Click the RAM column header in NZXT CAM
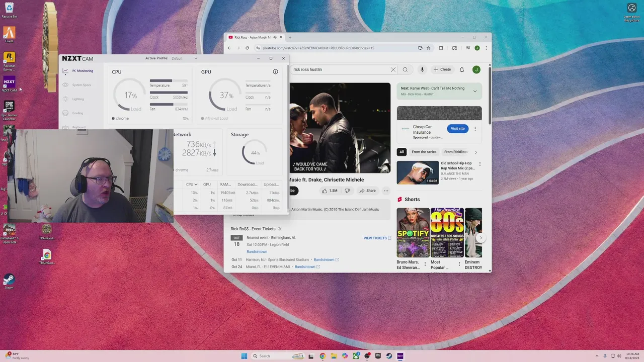The width and height of the screenshot is (644, 362). pos(225,185)
